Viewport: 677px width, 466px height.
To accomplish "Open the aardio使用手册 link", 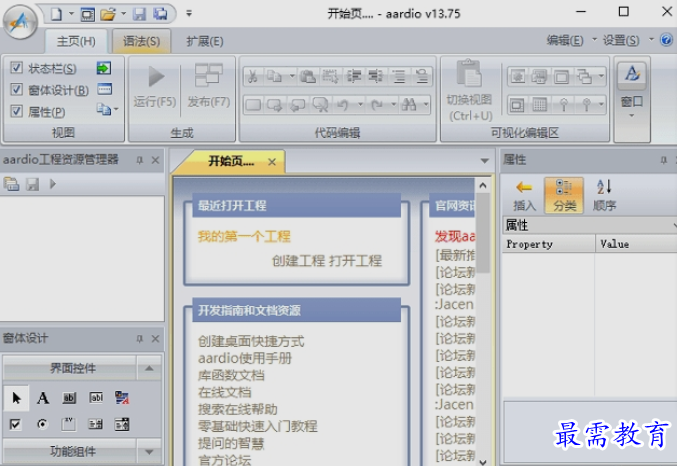I will click(x=245, y=358).
